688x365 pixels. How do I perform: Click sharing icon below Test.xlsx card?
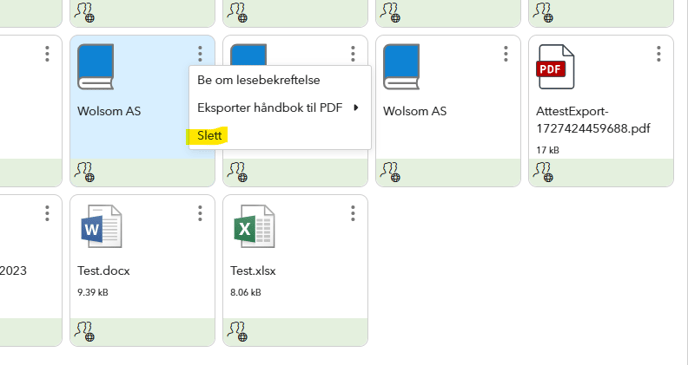(x=237, y=332)
